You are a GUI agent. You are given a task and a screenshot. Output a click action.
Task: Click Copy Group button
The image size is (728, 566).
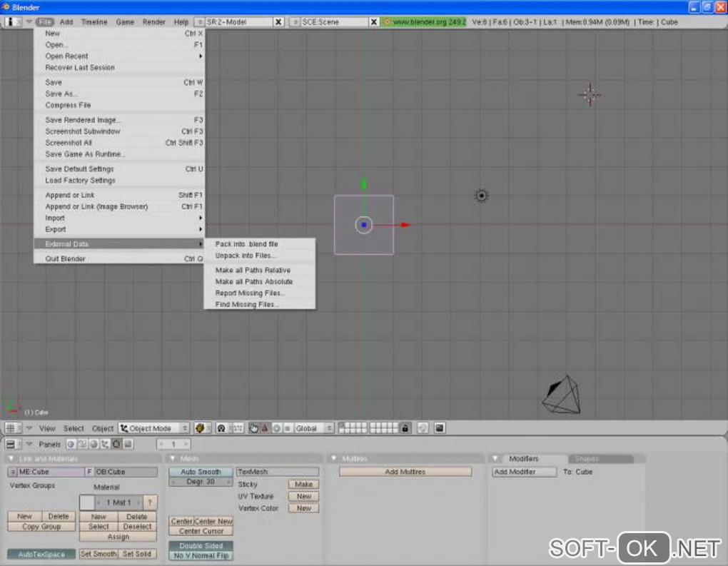click(41, 527)
